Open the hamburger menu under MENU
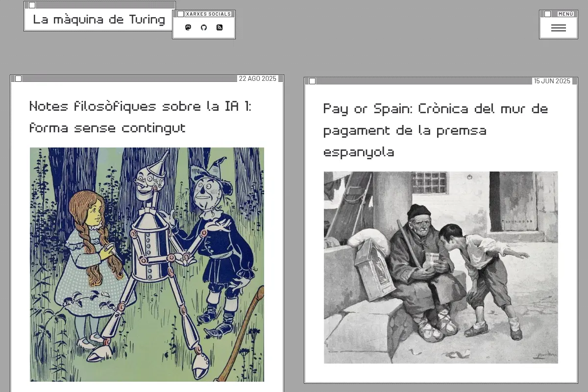 point(559,28)
